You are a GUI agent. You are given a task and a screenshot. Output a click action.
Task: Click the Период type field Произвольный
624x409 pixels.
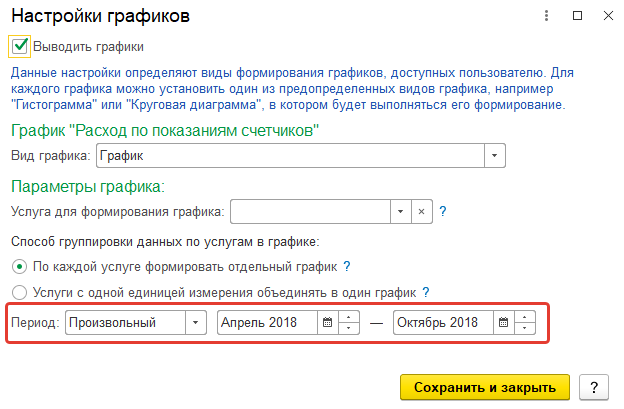125,322
